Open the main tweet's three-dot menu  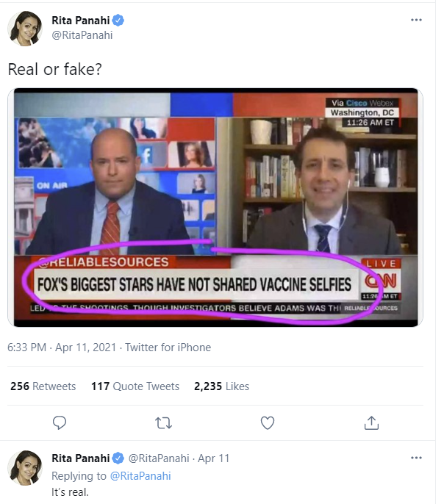coord(416,20)
